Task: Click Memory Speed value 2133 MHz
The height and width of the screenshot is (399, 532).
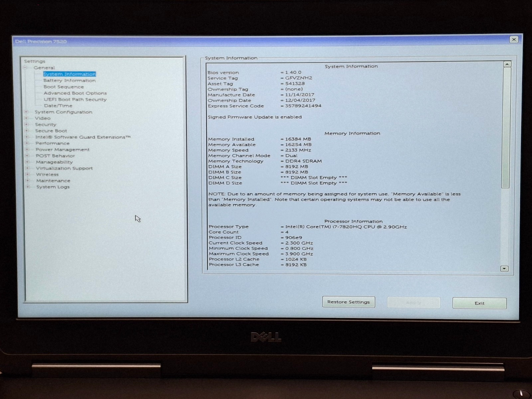Action: pos(298,150)
